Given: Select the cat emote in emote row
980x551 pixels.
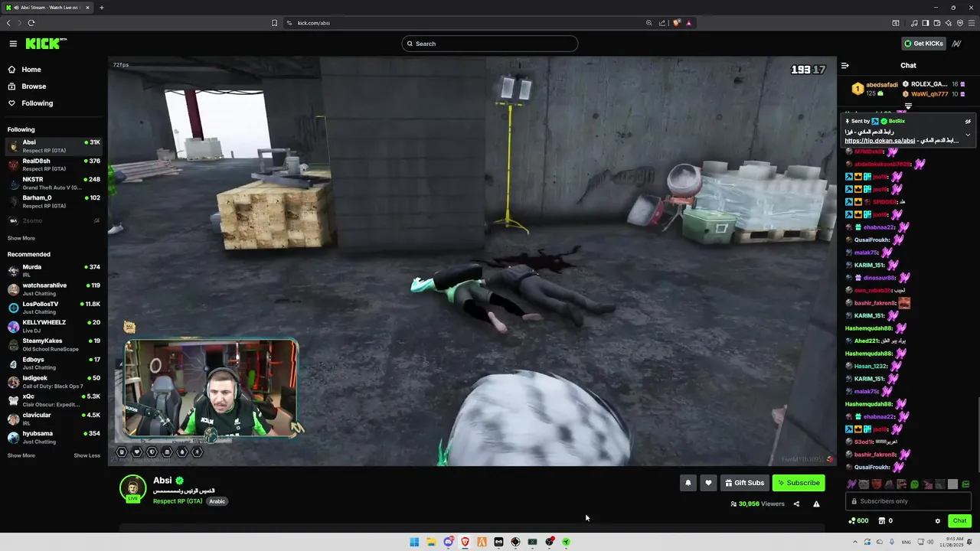Looking at the screenshot, I should coord(864,484).
